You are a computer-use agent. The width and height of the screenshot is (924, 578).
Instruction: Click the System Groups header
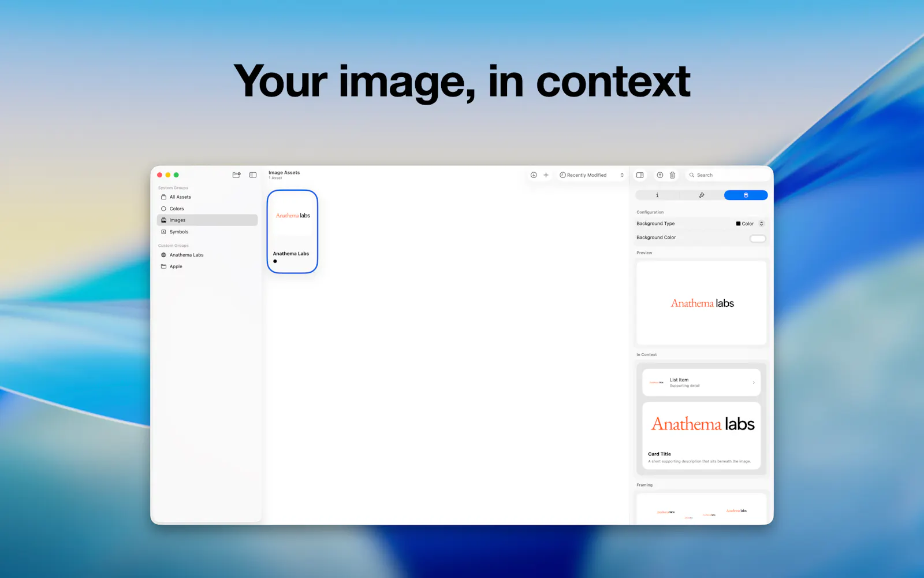pos(173,188)
